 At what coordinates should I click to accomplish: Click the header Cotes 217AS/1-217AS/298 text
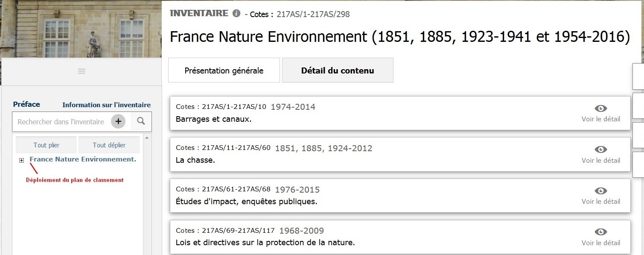pyautogui.click(x=300, y=14)
